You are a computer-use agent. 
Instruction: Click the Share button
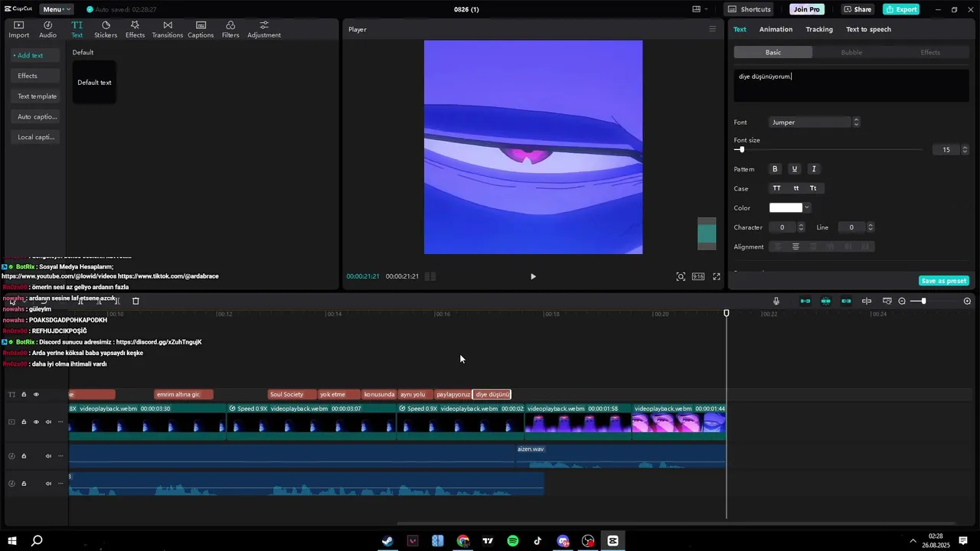pyautogui.click(x=857, y=9)
